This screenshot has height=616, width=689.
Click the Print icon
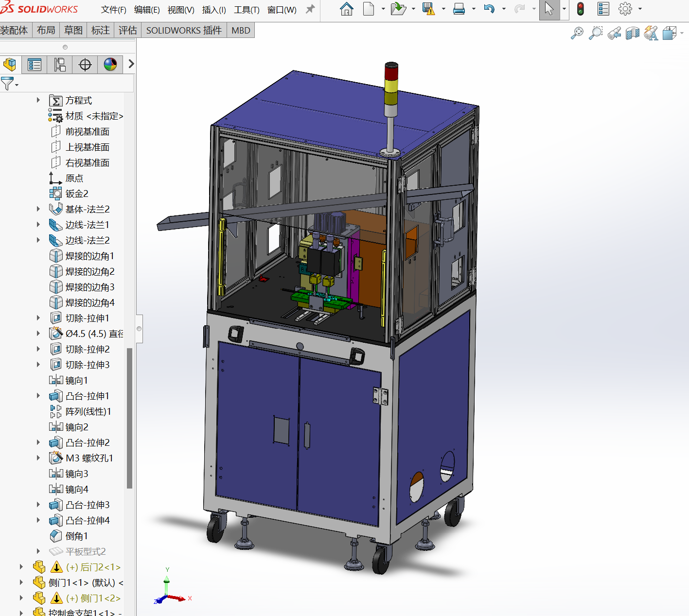pyautogui.click(x=459, y=9)
